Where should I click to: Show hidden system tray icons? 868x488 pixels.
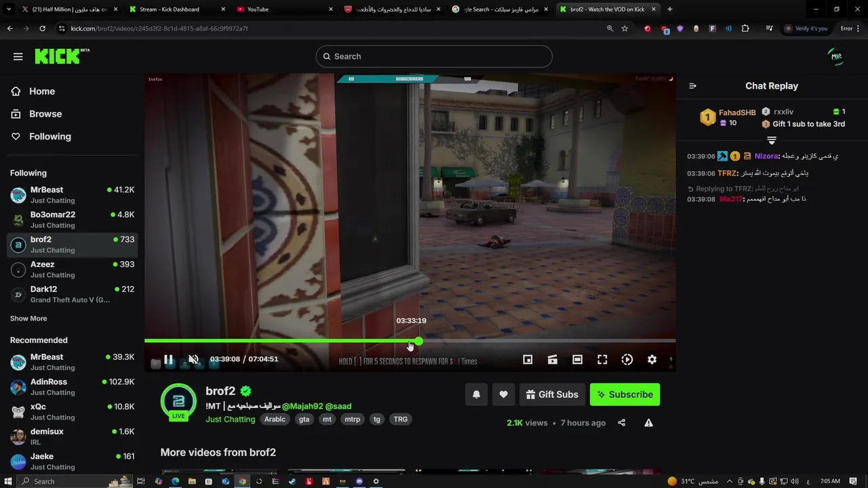[x=729, y=481]
